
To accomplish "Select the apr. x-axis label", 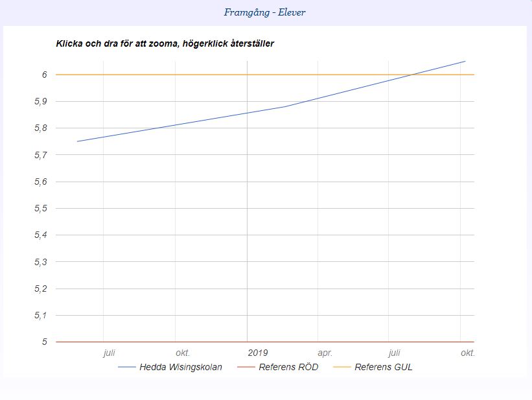I will pyautogui.click(x=325, y=353).
